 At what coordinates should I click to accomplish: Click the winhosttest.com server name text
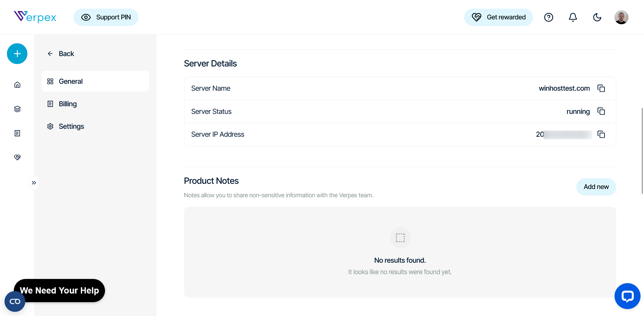[564, 88]
